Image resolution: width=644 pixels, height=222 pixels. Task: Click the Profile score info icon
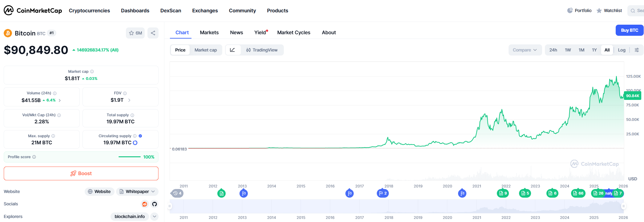point(34,157)
